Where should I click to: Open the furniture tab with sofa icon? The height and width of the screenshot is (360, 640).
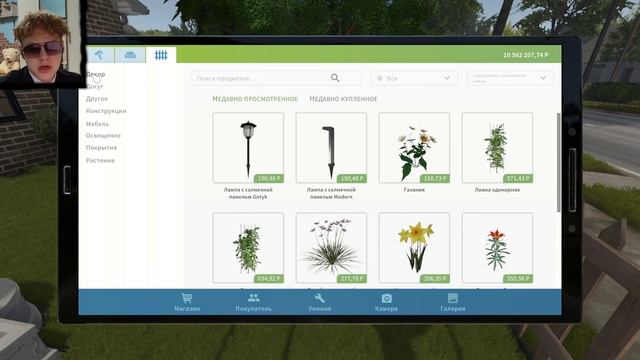[130, 55]
